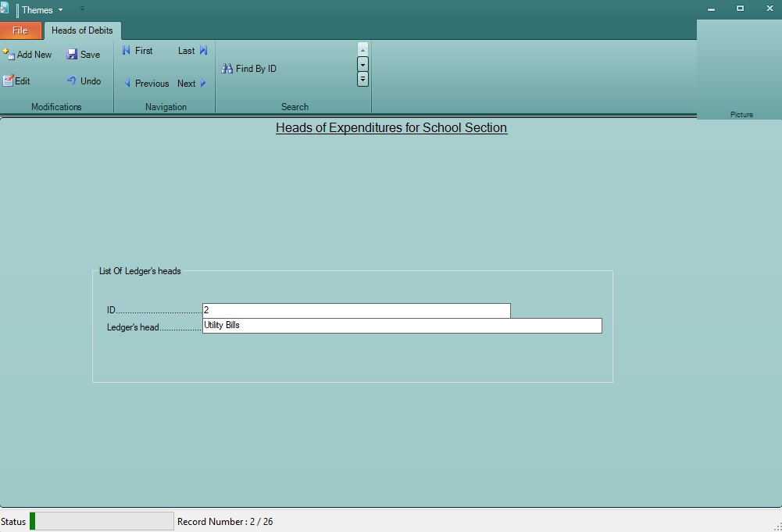Open the quick access toolbar customize arrow
782x532 pixels.
point(81,10)
